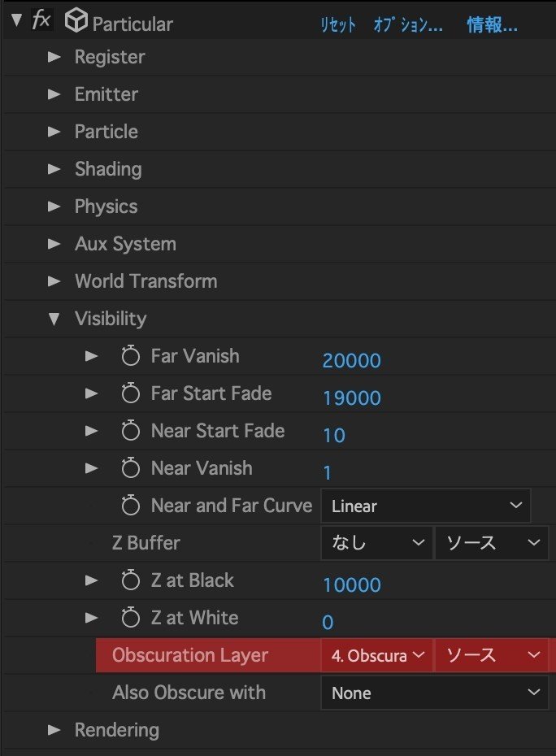Click the Near Vanish stopwatch icon

click(130, 467)
